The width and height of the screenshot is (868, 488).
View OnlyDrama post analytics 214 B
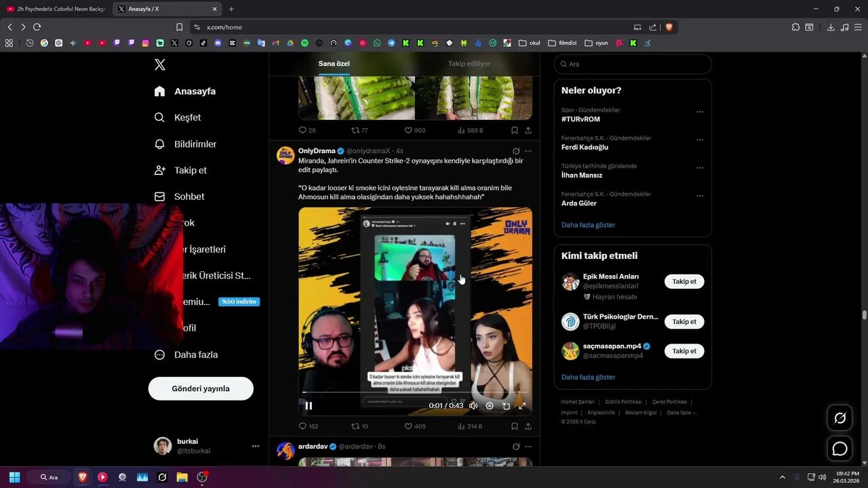click(470, 426)
